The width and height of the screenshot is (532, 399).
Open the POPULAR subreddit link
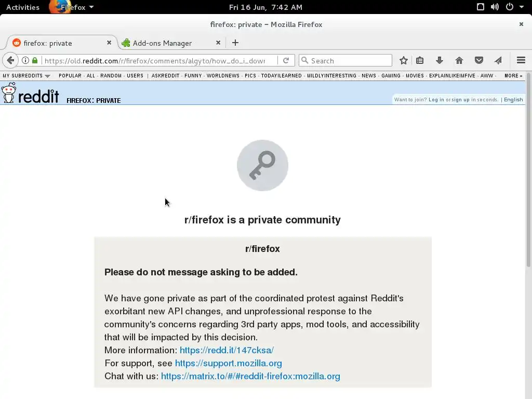click(70, 76)
